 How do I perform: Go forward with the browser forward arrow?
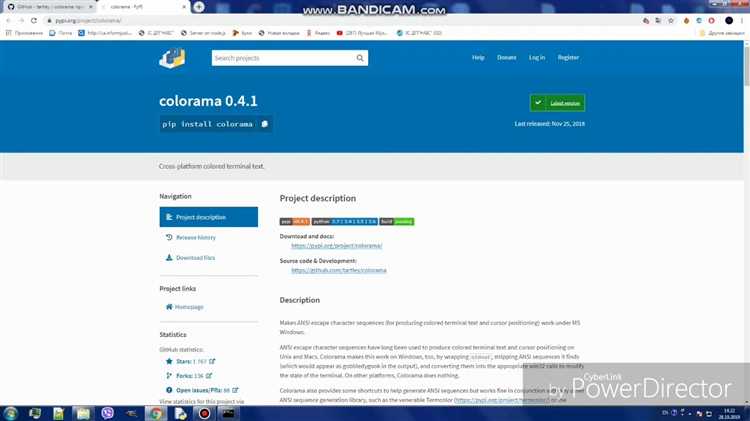pyautogui.click(x=21, y=21)
